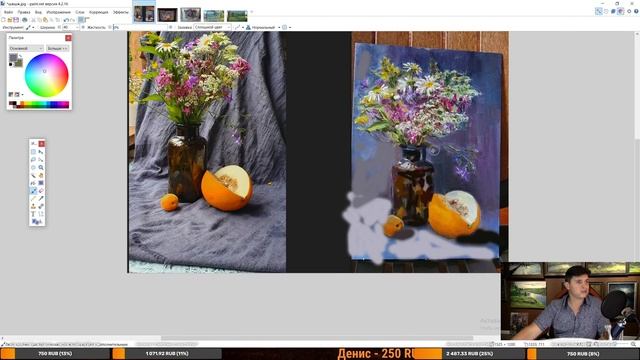Open the 'Основной' color selector dropdown

(26, 49)
